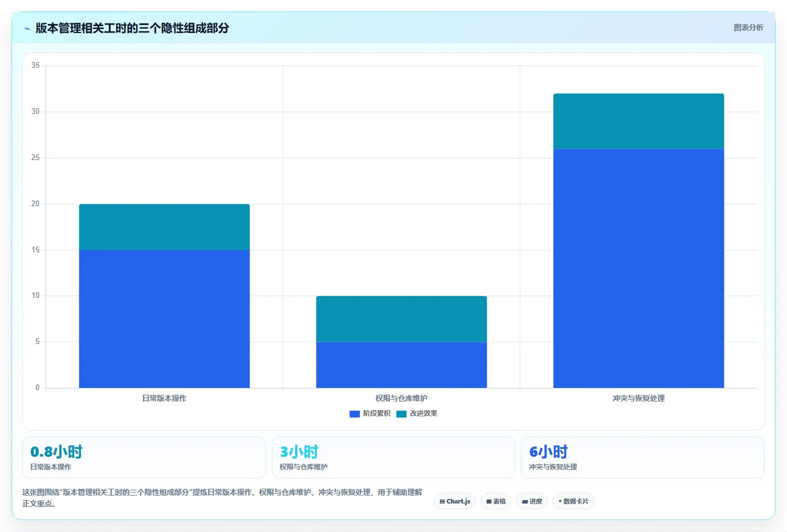Image resolution: width=787 pixels, height=532 pixels.
Task: Click the lightning icon beside the chart title
Action: (27, 28)
